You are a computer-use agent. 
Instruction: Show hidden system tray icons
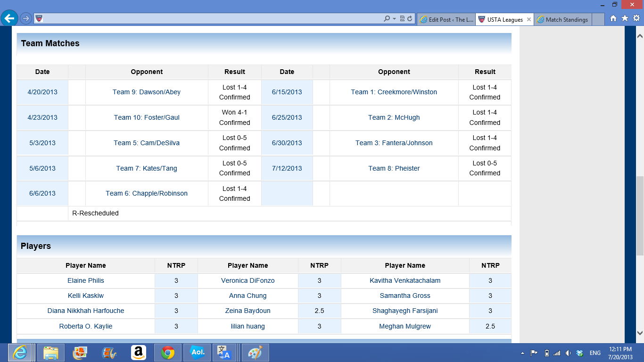tap(522, 353)
